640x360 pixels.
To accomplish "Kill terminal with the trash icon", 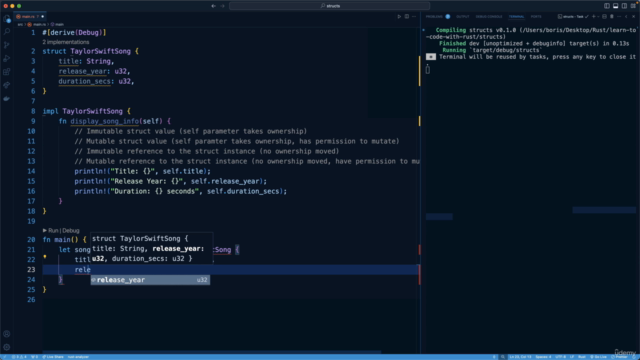I will (612, 17).
